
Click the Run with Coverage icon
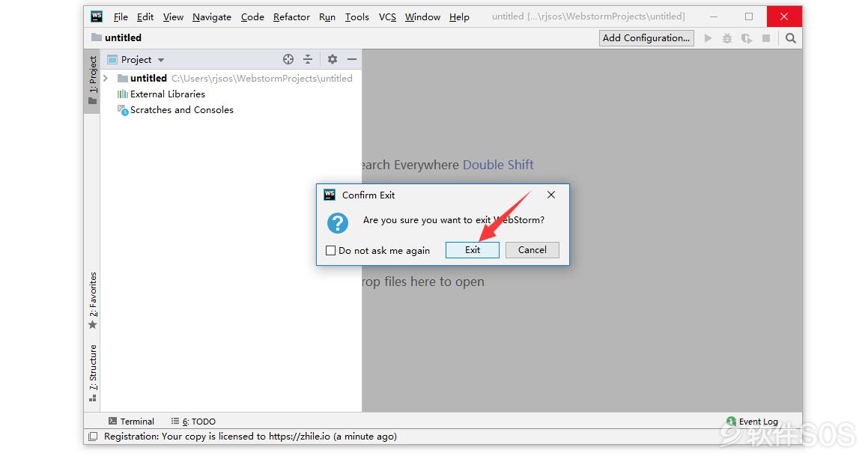click(746, 38)
